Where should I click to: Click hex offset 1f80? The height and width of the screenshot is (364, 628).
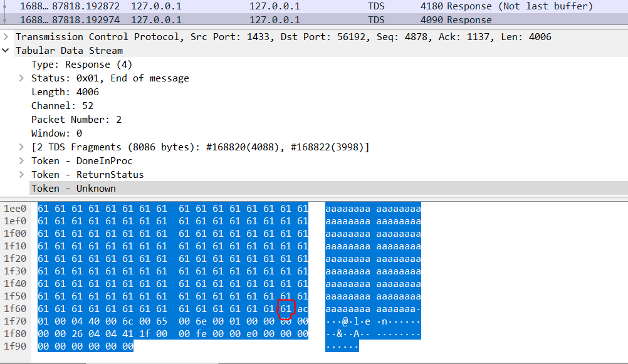[15, 333]
